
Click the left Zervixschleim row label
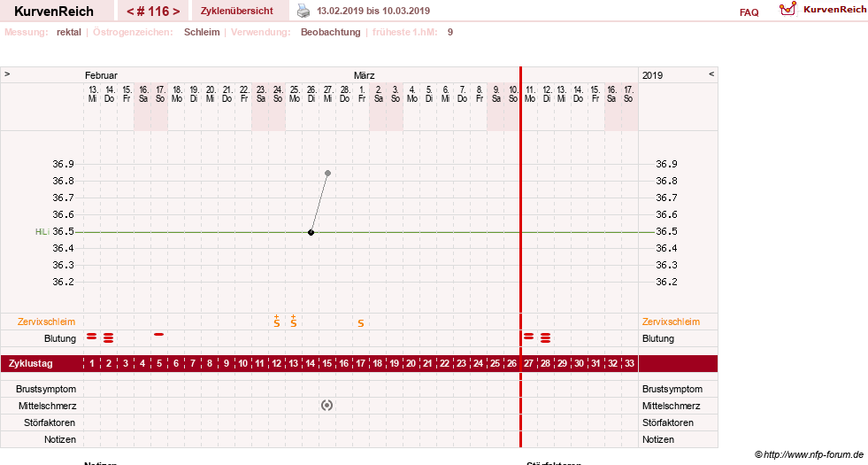click(47, 322)
